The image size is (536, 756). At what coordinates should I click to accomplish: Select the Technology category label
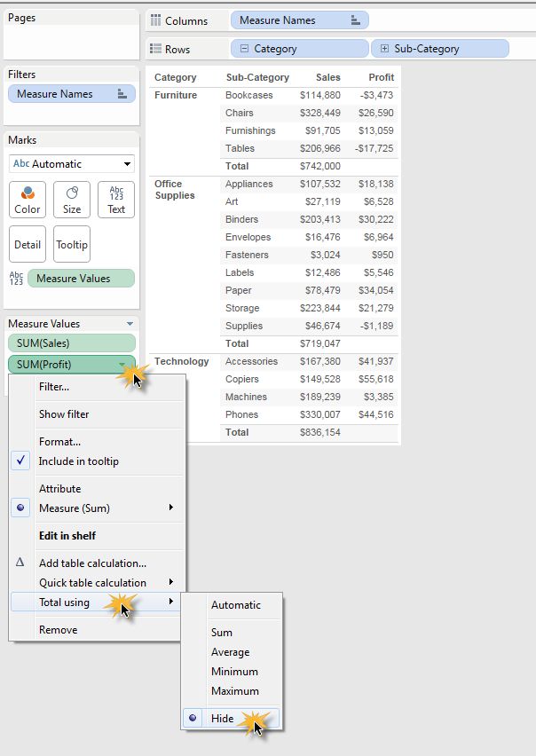(x=182, y=361)
